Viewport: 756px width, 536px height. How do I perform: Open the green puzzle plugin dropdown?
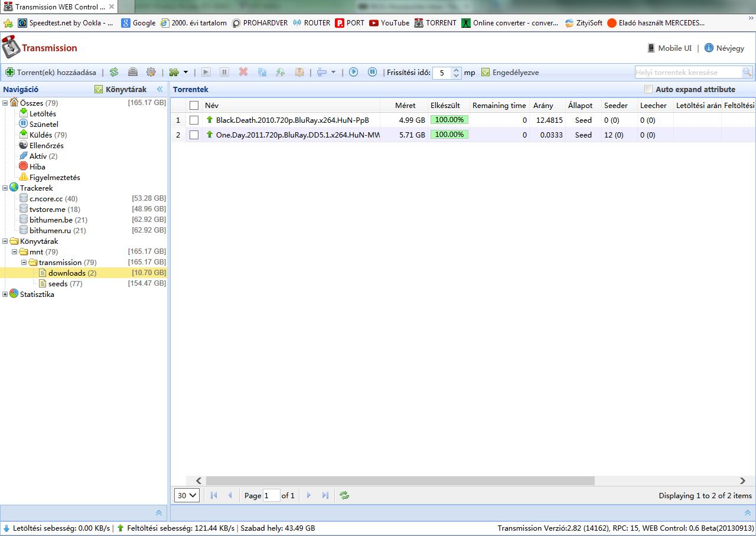pos(178,72)
